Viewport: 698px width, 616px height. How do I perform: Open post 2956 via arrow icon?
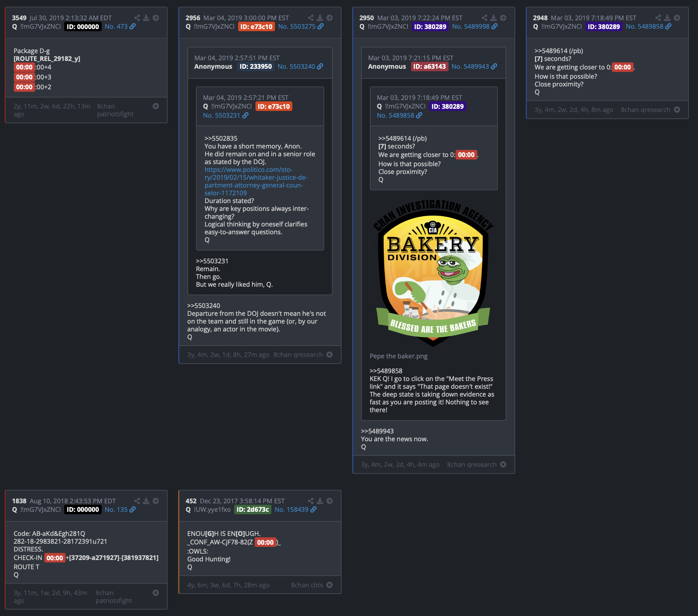coord(330,18)
